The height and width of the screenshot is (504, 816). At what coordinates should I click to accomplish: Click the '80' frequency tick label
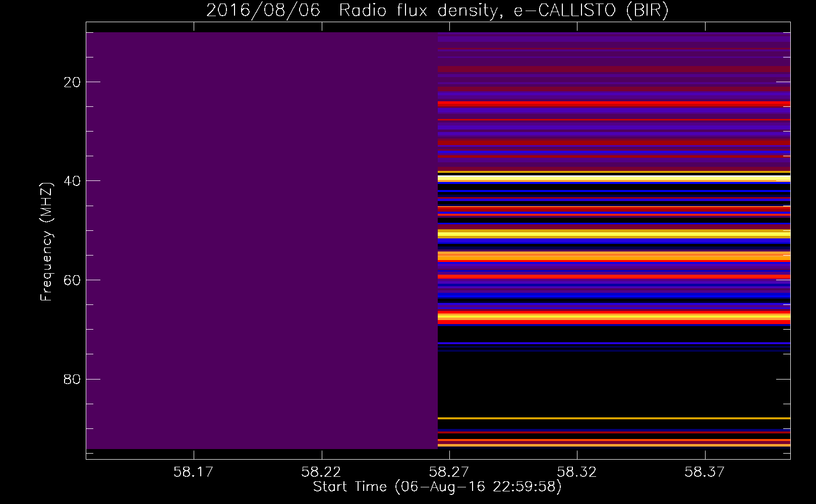click(72, 379)
